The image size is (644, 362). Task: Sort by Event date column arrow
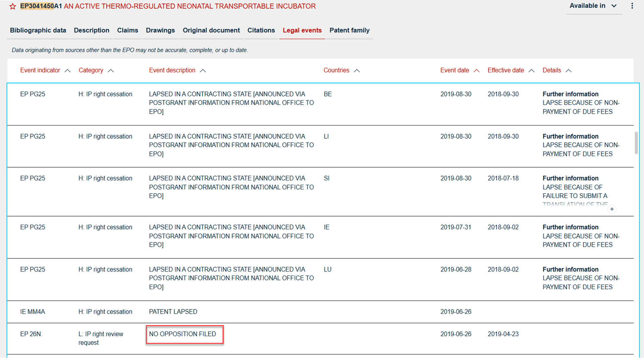pyautogui.click(x=476, y=71)
